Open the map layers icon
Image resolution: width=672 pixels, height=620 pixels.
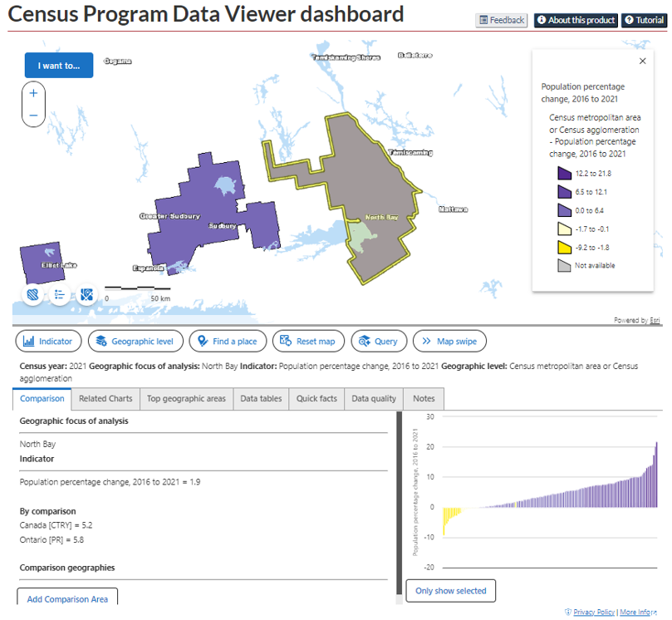[32, 294]
